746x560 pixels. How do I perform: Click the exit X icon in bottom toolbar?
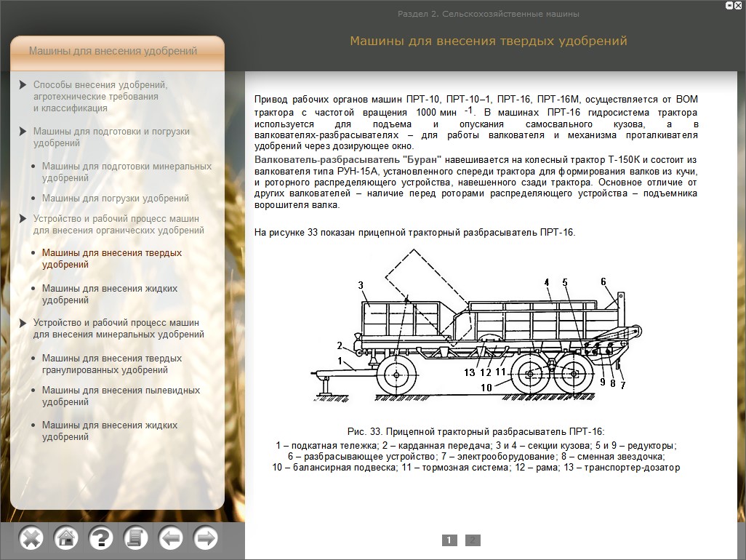31,539
